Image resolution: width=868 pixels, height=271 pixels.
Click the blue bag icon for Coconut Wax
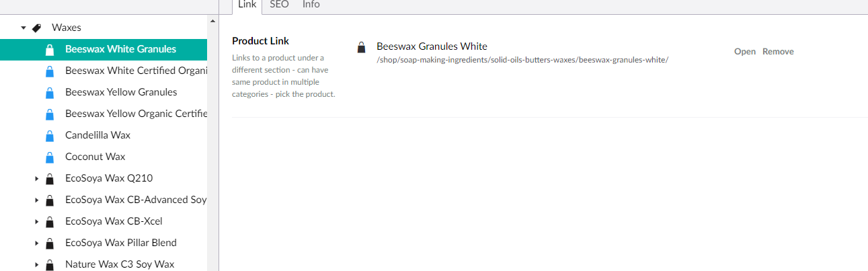point(49,157)
